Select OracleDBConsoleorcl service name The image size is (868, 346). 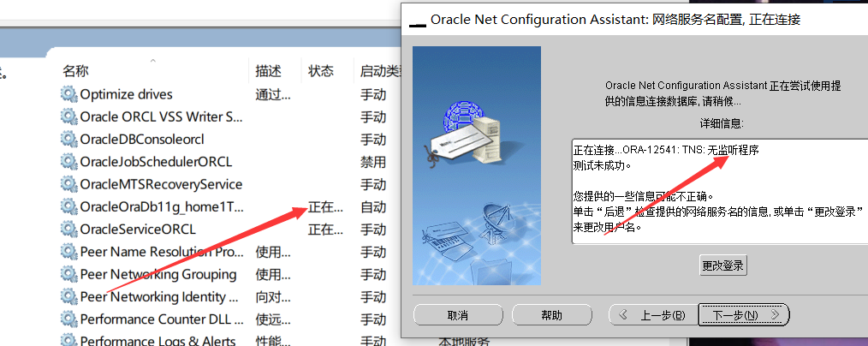(x=142, y=140)
